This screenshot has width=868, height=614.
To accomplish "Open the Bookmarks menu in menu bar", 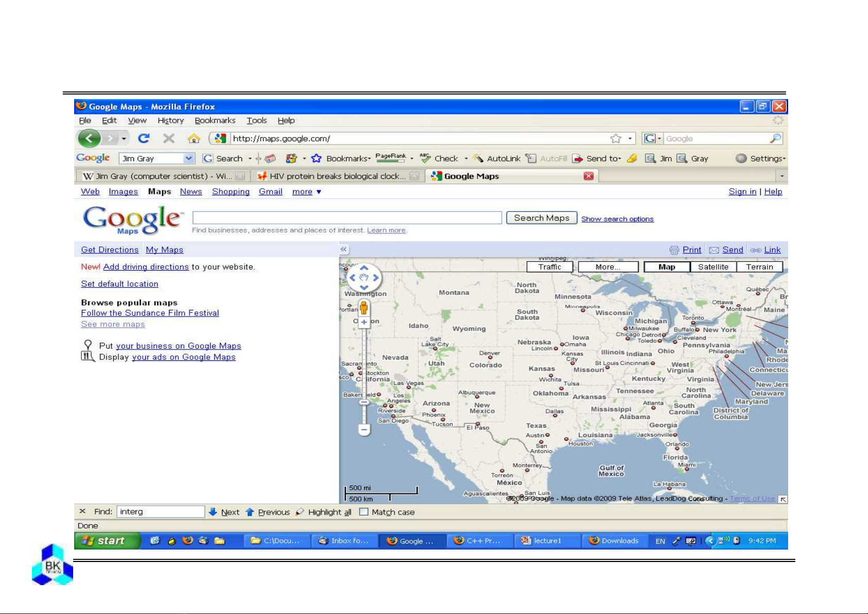I will (x=215, y=121).
